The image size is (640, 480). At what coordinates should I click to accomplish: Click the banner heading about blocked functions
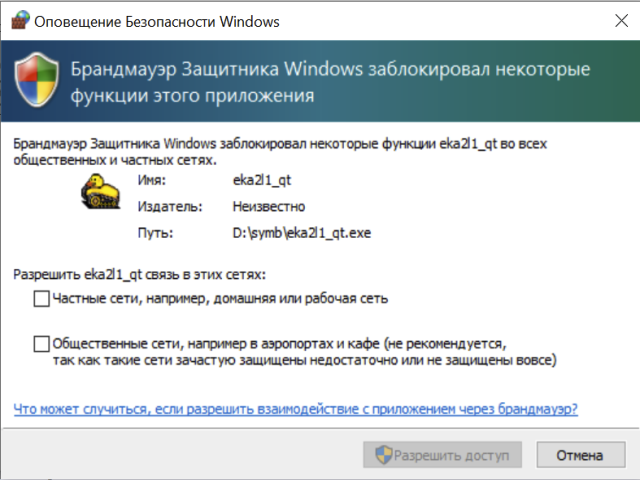pyautogui.click(x=330, y=82)
